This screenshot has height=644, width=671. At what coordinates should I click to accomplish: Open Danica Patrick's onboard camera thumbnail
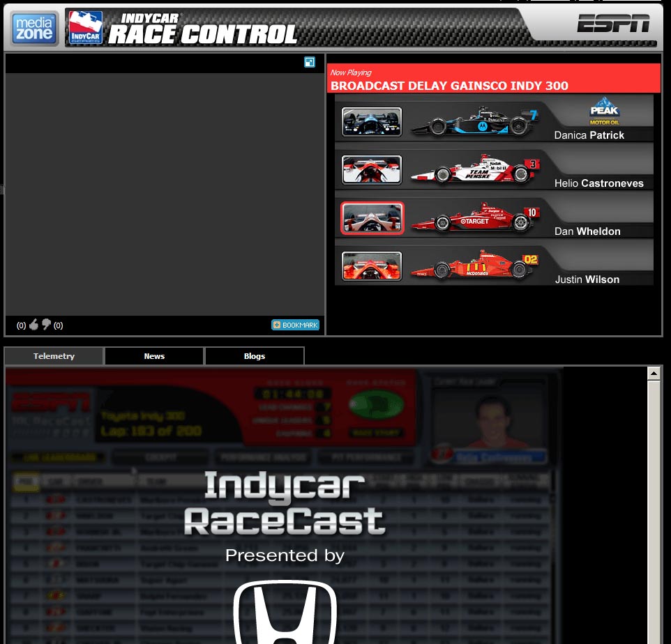pyautogui.click(x=372, y=122)
